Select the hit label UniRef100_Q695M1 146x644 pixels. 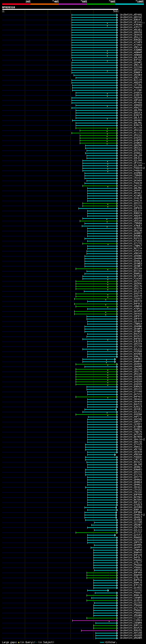pos(131,545)
